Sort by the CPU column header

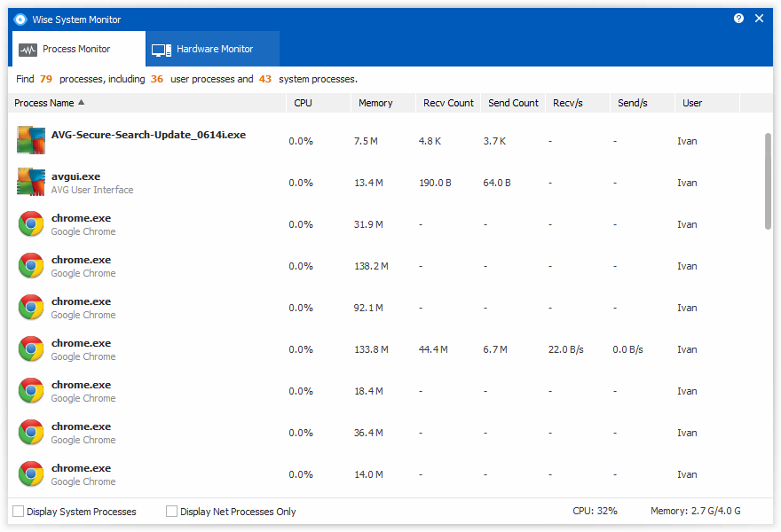pos(319,103)
